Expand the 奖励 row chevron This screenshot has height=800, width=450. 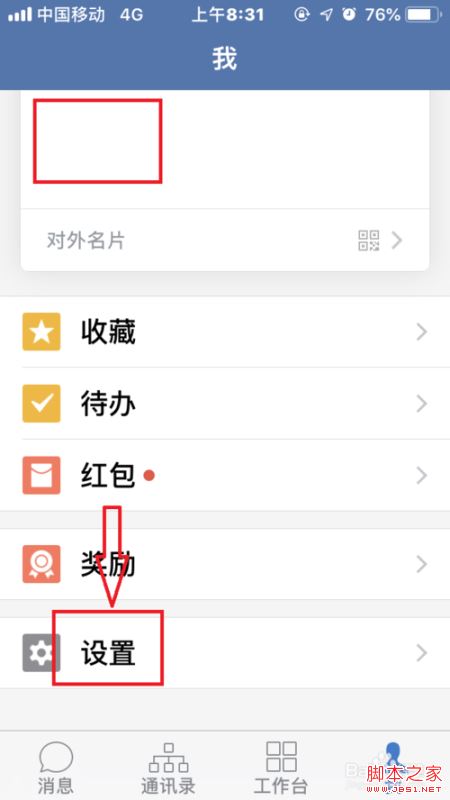click(x=421, y=564)
